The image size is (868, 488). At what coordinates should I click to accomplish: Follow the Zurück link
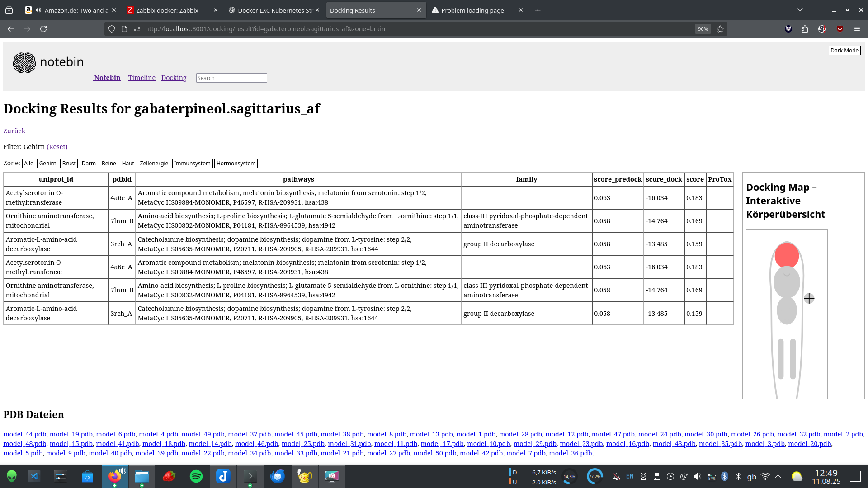point(14,131)
